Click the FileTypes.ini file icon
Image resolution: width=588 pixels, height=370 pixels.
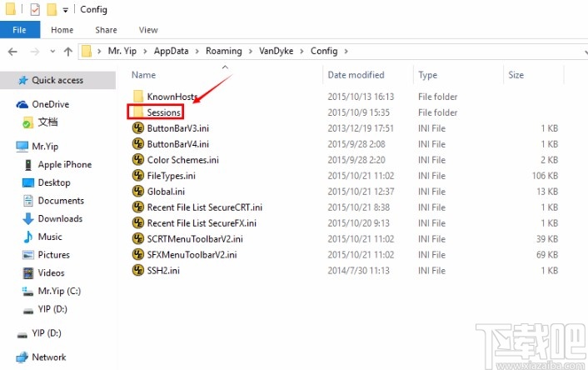tap(138, 176)
